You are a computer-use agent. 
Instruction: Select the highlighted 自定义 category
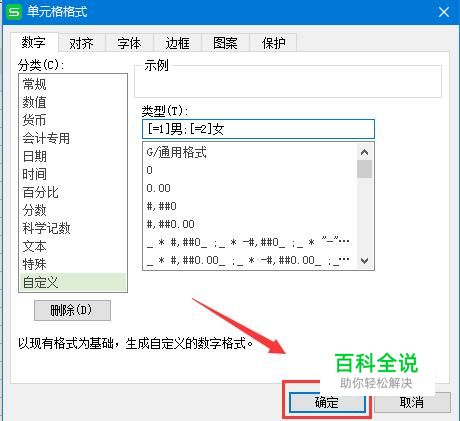tap(73, 282)
